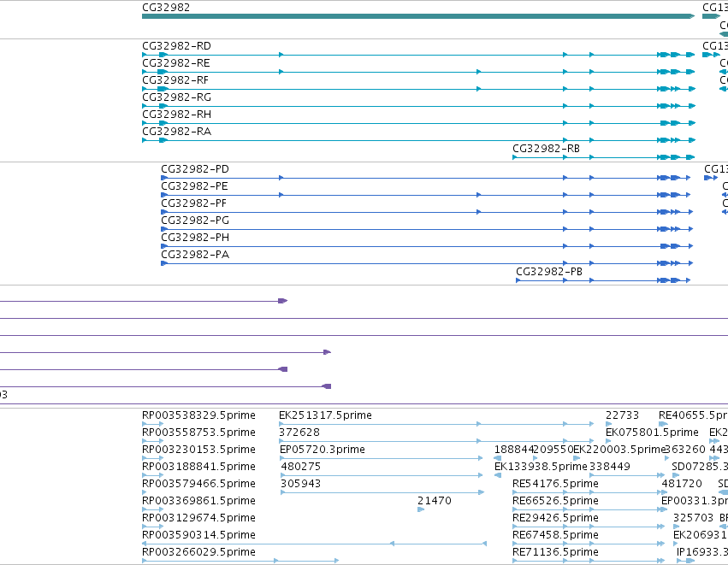This screenshot has height=565, width=728.
Task: Select RP003266029.5prime EST name
Action: click(198, 552)
